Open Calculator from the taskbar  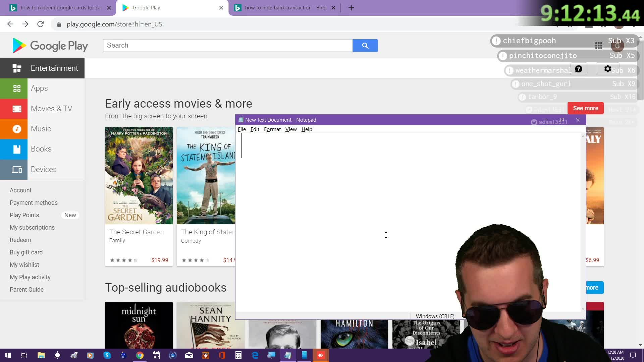(238, 355)
